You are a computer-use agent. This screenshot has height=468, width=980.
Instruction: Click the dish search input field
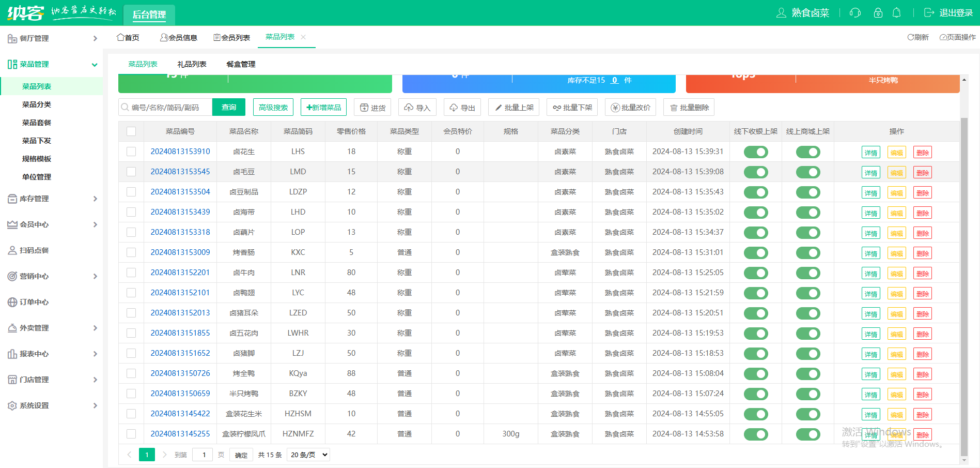tap(165, 107)
